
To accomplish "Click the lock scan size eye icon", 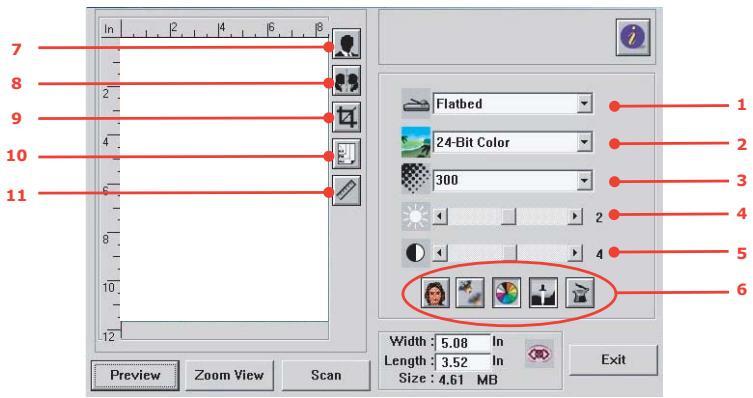I will tap(539, 354).
